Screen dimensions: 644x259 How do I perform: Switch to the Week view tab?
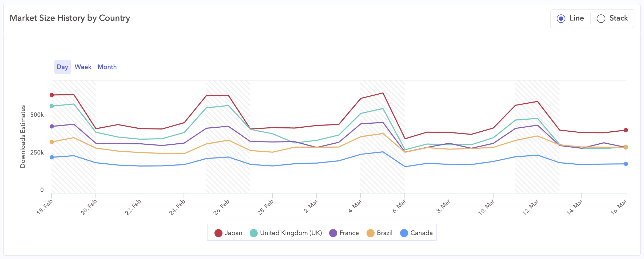pos(83,67)
